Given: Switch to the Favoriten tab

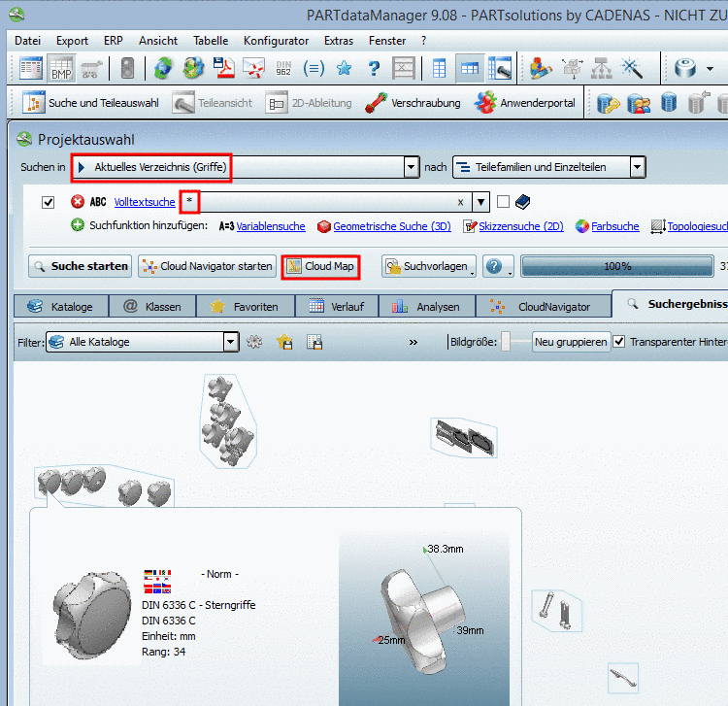Looking at the screenshot, I should click(246, 307).
